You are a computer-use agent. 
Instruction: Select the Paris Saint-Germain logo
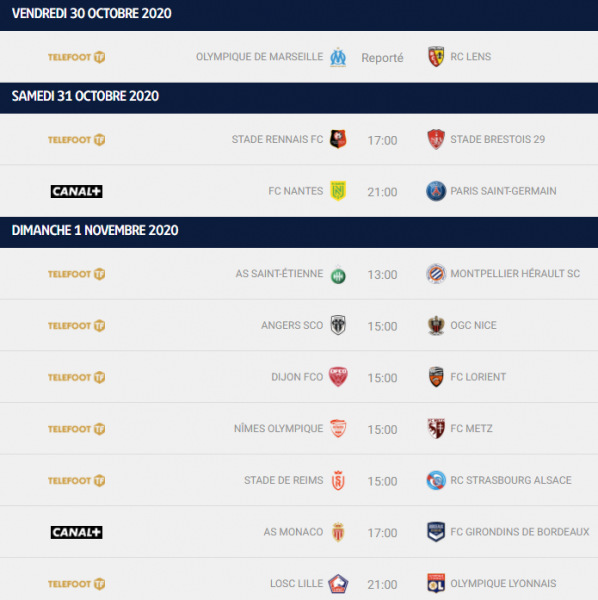click(x=436, y=191)
